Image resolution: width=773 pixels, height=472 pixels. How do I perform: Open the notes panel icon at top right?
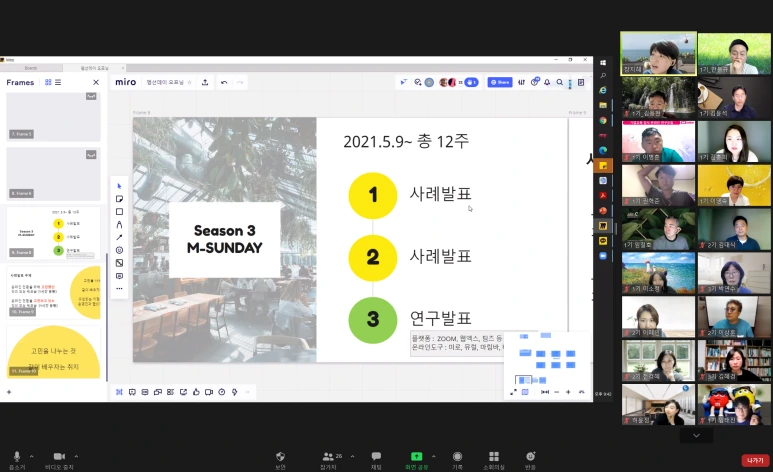[581, 82]
